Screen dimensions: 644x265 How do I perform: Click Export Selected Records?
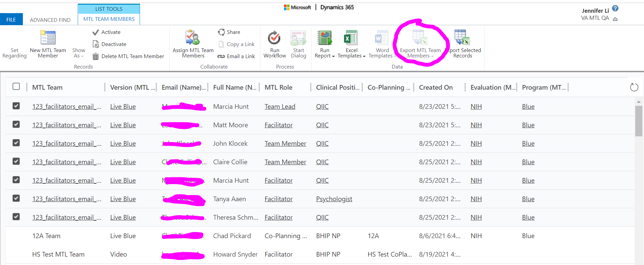[x=463, y=44]
